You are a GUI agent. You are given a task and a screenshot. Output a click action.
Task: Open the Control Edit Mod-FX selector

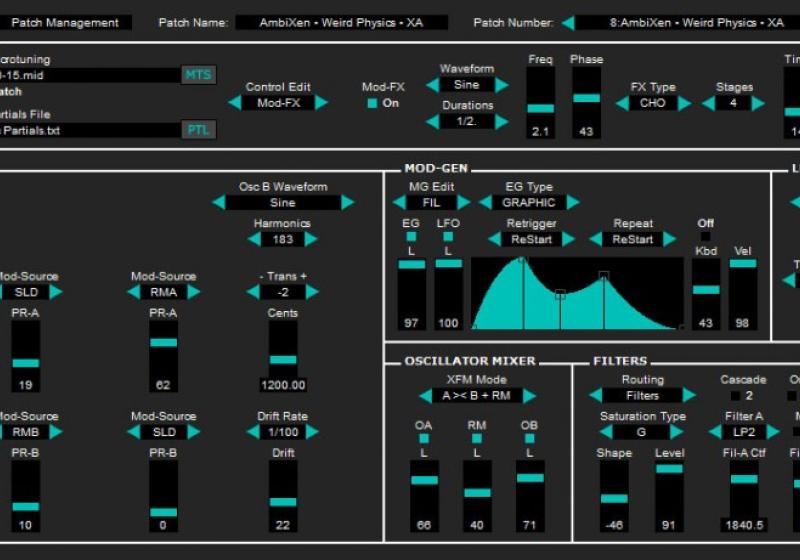[278, 102]
